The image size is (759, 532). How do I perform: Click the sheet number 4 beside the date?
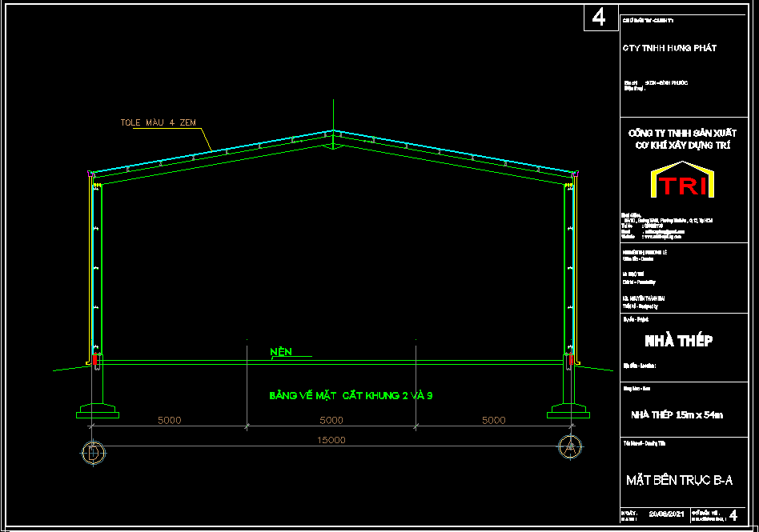click(x=733, y=515)
